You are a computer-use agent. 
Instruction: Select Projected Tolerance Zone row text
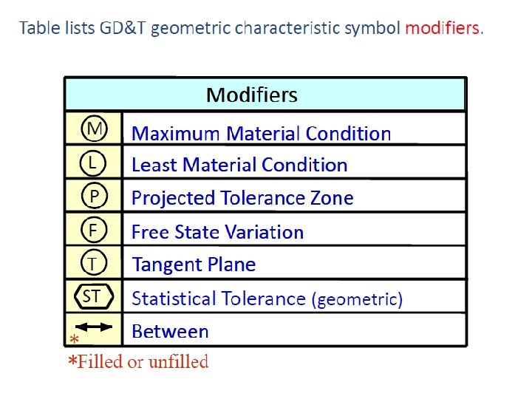(x=242, y=198)
